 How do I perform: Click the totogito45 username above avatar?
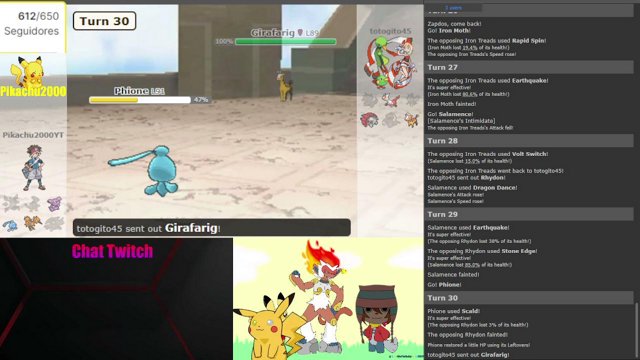pyautogui.click(x=390, y=31)
